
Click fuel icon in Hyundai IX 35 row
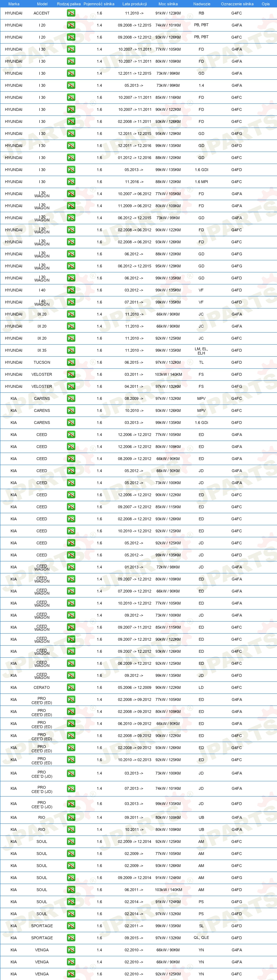click(71, 350)
